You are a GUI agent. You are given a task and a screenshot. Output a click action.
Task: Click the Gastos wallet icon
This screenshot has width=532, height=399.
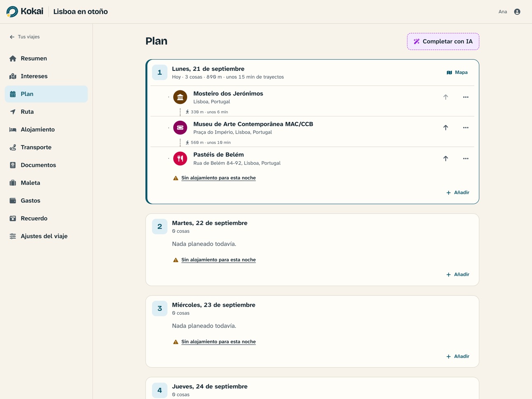pyautogui.click(x=13, y=200)
